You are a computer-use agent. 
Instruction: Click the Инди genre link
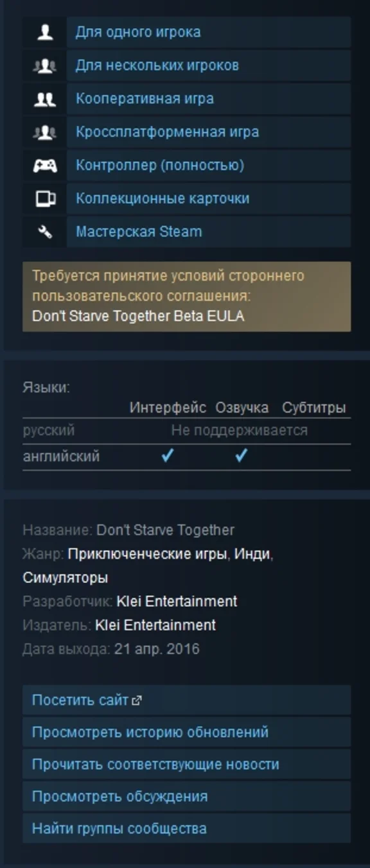[x=252, y=553]
